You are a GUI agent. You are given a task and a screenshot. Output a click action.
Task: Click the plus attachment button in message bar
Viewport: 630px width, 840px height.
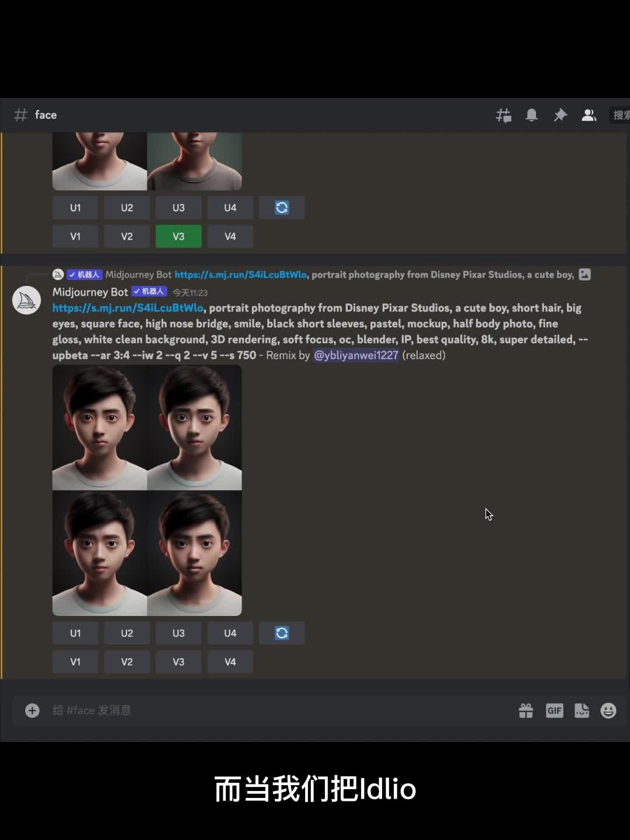[x=32, y=710]
